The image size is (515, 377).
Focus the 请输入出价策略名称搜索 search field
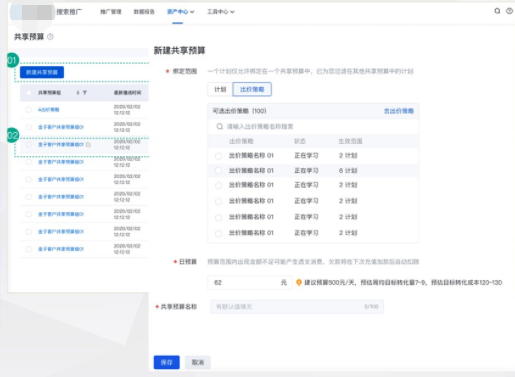tap(313, 126)
